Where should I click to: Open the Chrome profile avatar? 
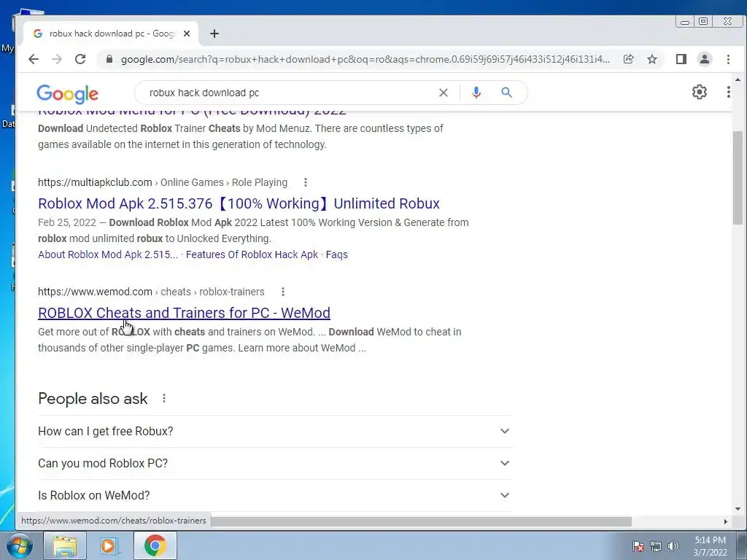[705, 59]
